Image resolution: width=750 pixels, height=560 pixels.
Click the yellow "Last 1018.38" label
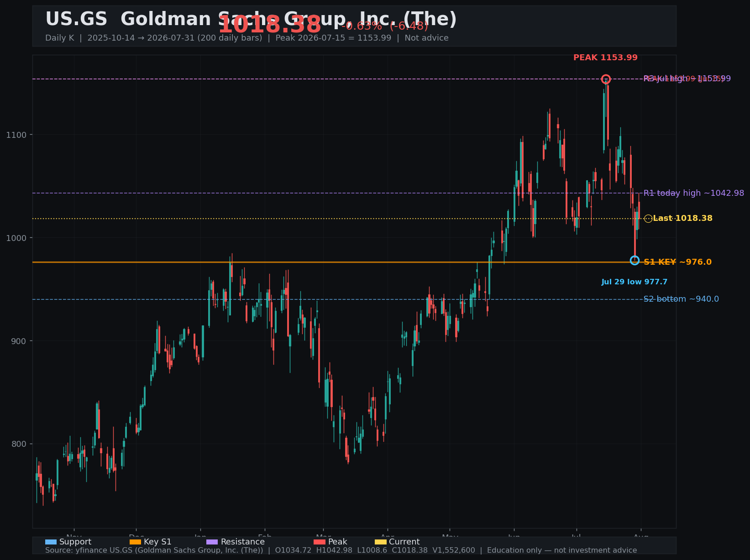coord(682,218)
